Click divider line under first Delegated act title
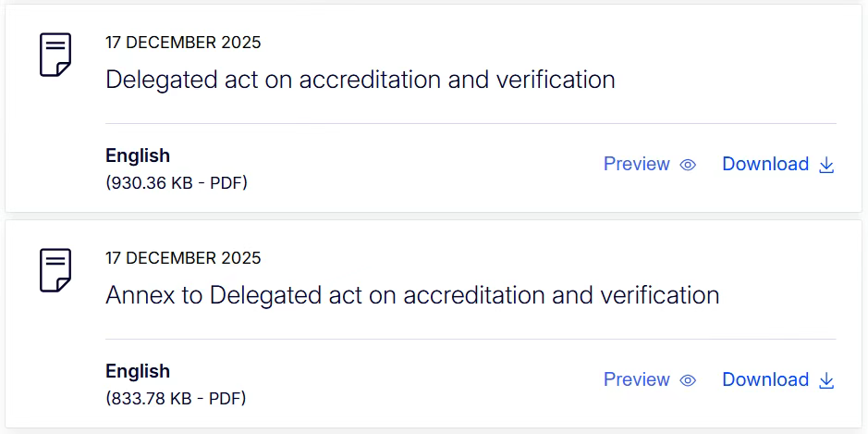 [x=471, y=123]
